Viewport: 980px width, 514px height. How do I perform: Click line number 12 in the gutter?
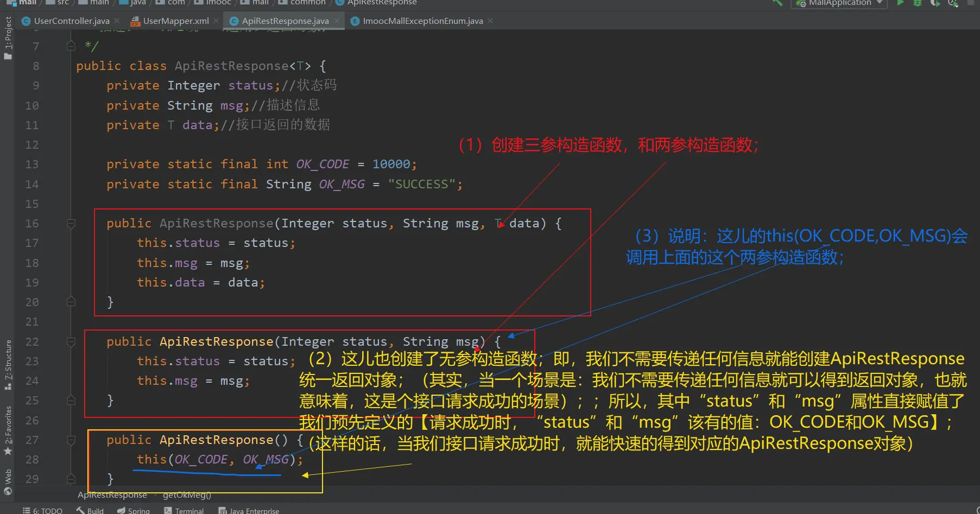tap(32, 144)
